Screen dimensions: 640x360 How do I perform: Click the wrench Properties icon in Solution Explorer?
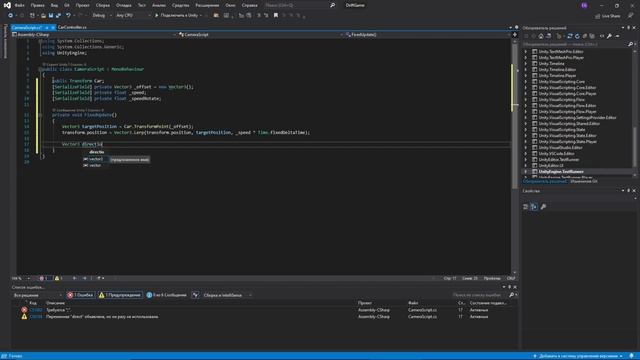609,36
